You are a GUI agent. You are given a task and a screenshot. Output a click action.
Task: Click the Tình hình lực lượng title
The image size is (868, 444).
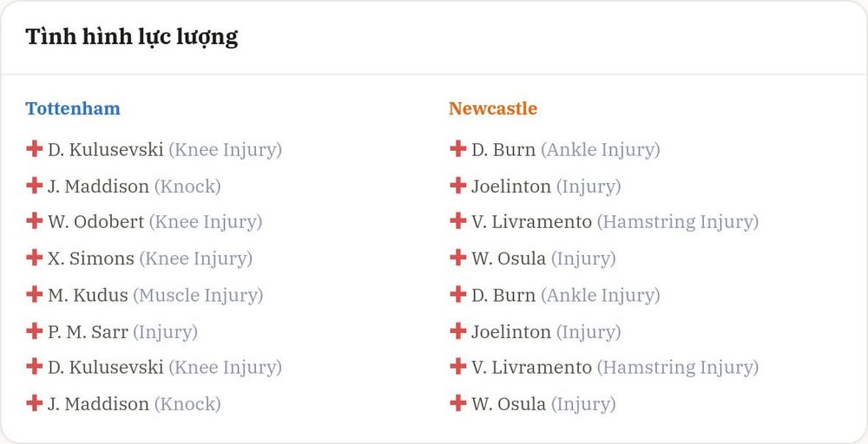point(132,37)
